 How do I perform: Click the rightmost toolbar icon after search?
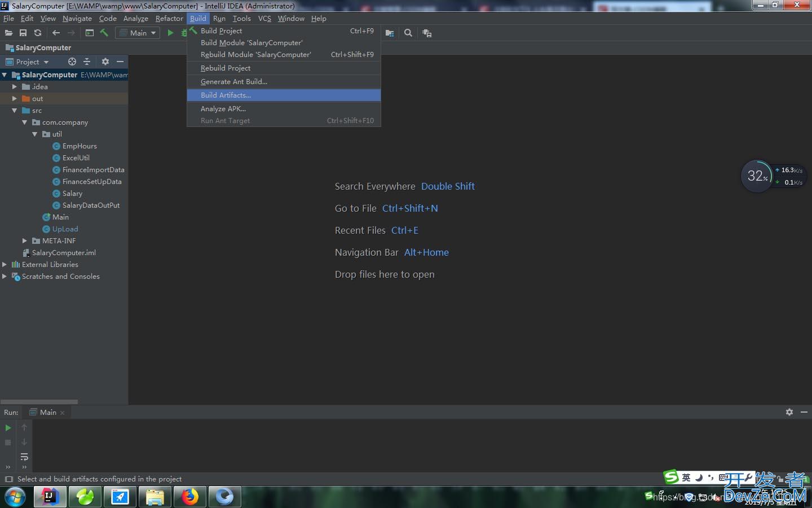(427, 33)
